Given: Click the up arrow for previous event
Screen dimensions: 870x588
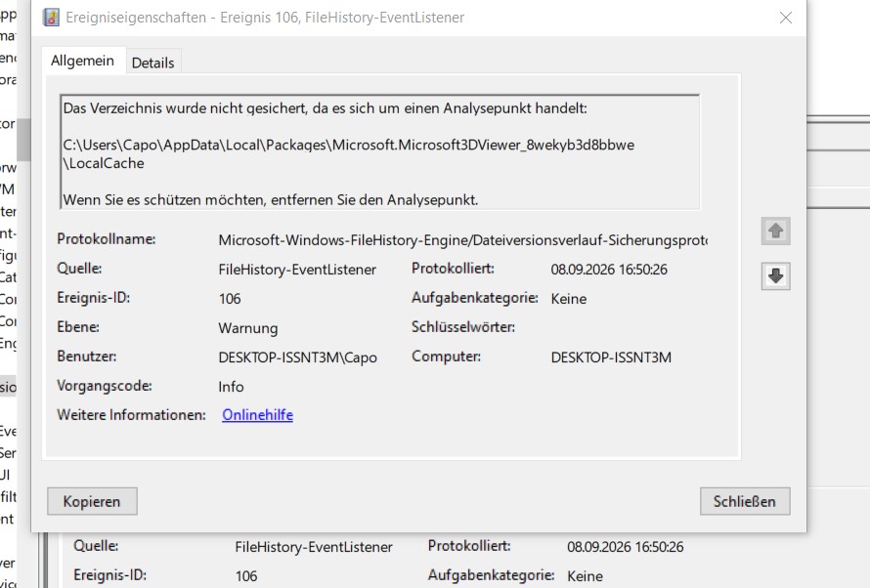Looking at the screenshot, I should pyautogui.click(x=776, y=231).
